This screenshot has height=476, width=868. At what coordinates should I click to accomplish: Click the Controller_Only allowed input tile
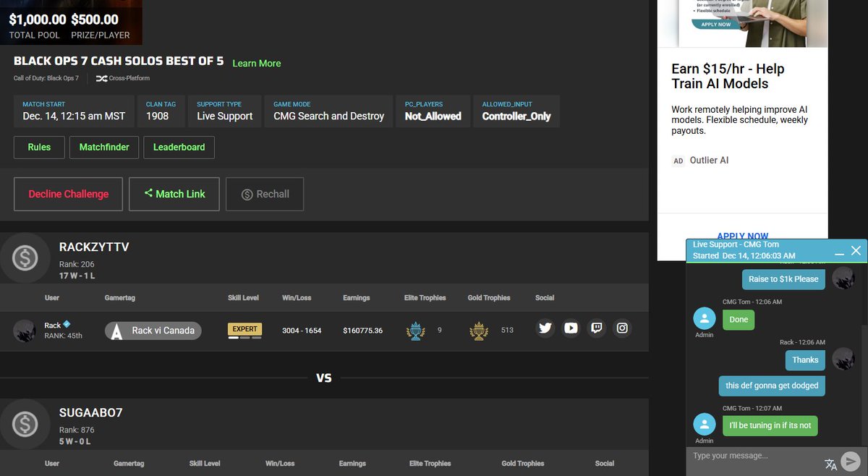pos(516,111)
